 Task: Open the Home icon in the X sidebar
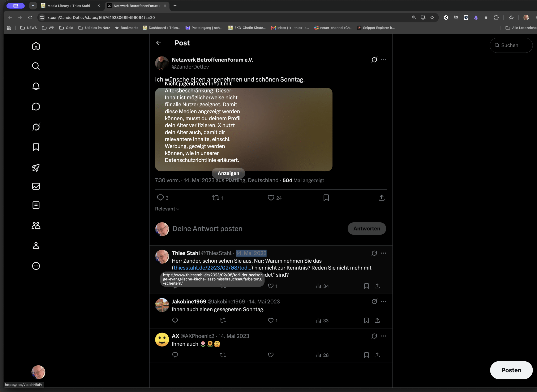[36, 46]
